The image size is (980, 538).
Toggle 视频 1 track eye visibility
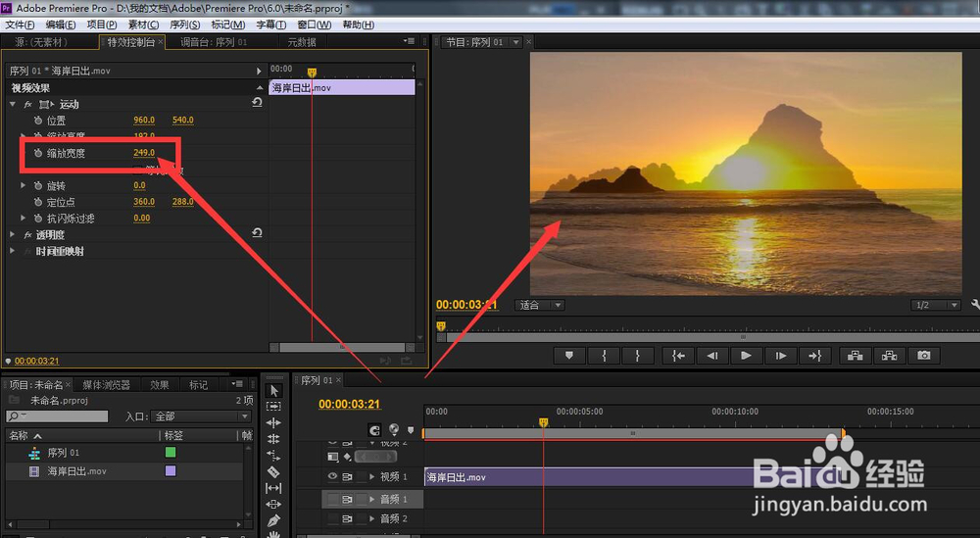[332, 477]
